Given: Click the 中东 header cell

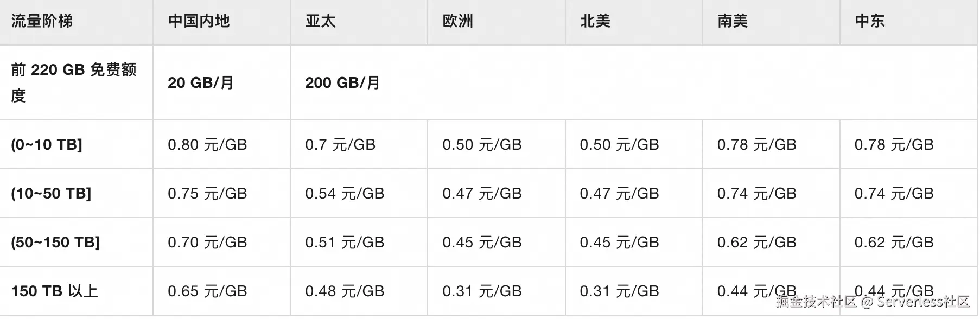Looking at the screenshot, I should point(869,21).
